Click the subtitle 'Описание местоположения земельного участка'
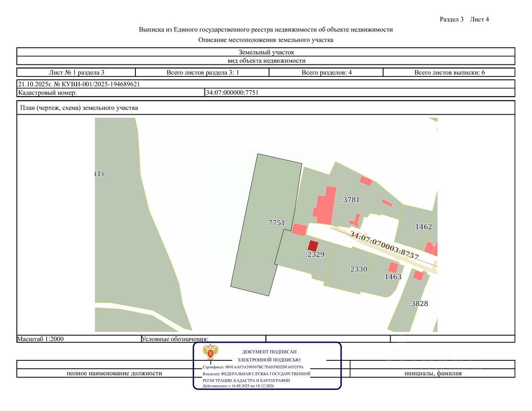This screenshot has width=532, height=411. coord(266,40)
